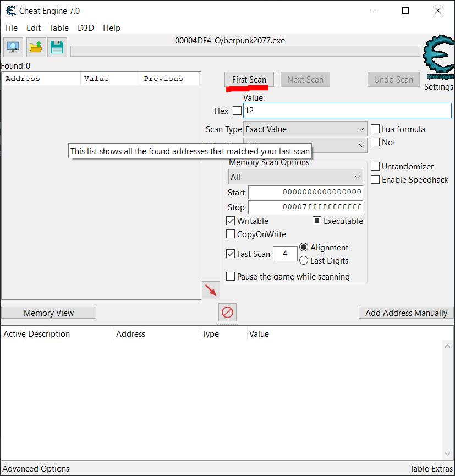
Task: Open the D3D menu
Action: tap(86, 28)
